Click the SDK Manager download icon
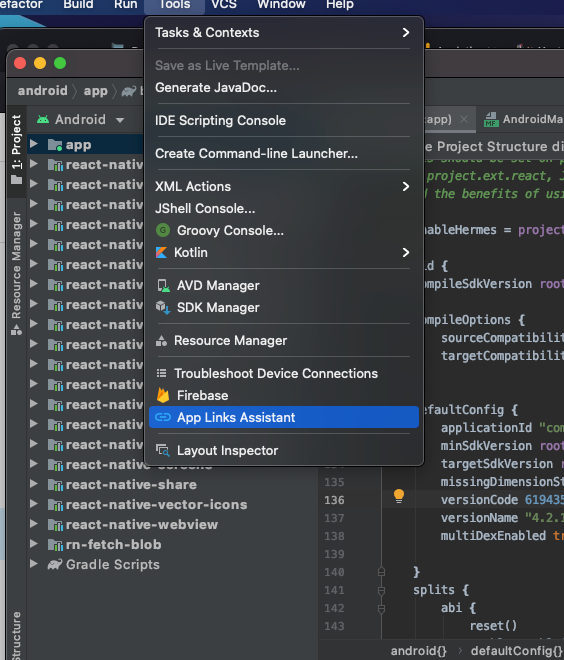 pyautogui.click(x=163, y=307)
